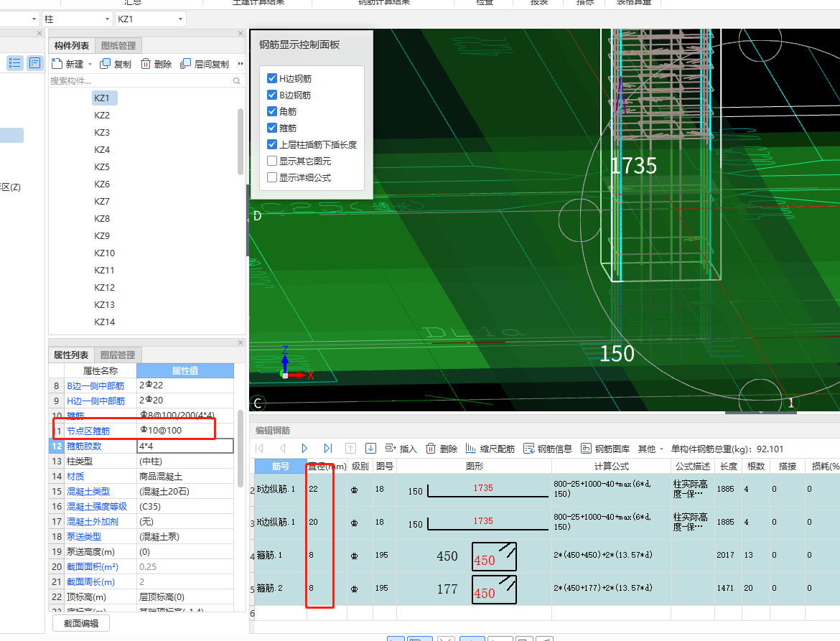Open 钢筋信息 (rebar info)
This screenshot has width=840, height=641.
548,449
